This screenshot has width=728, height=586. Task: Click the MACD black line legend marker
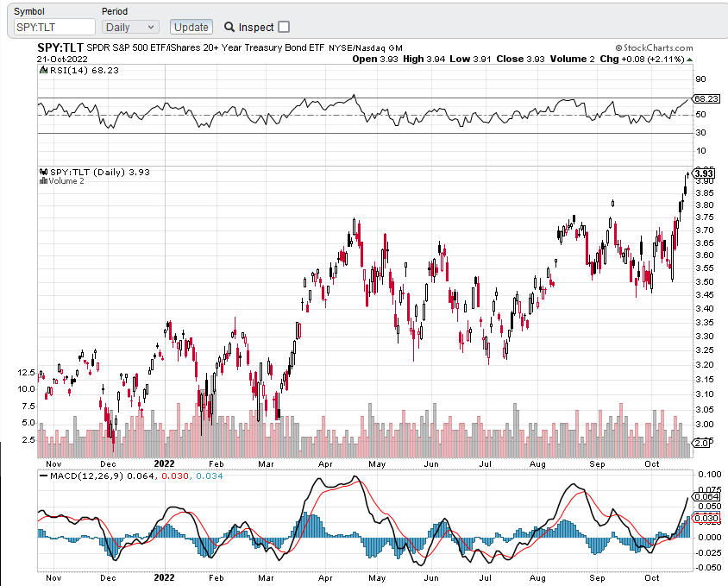click(44, 476)
